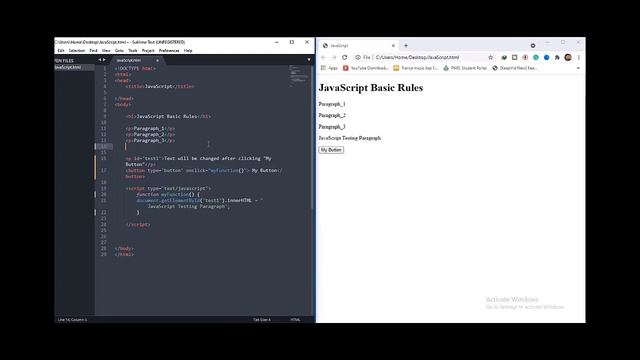Click Paragraph_1 text on the web page
Screen dimensions: 640x360
pyautogui.click(x=332, y=104)
